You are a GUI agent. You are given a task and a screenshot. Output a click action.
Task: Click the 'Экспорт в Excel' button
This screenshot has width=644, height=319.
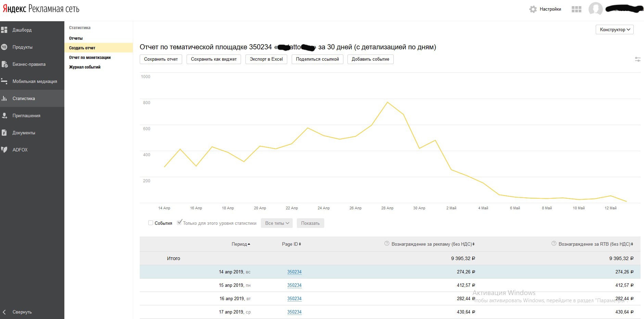(266, 59)
